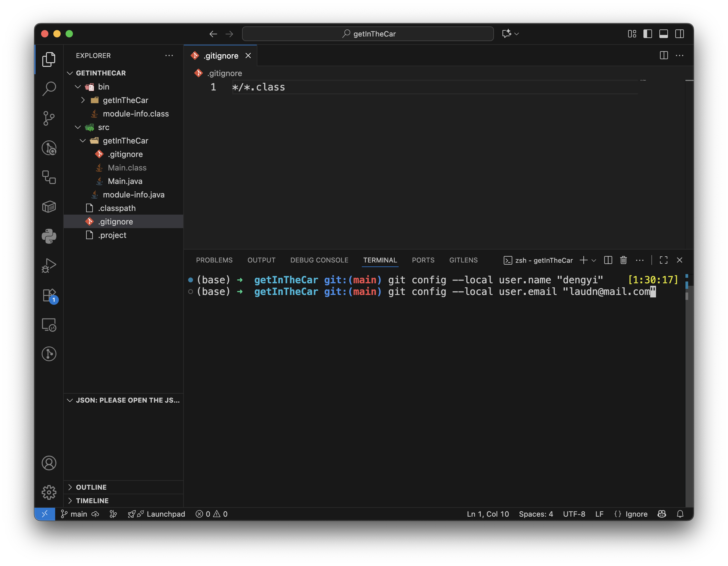Open the Search view in activity bar

tap(49, 89)
